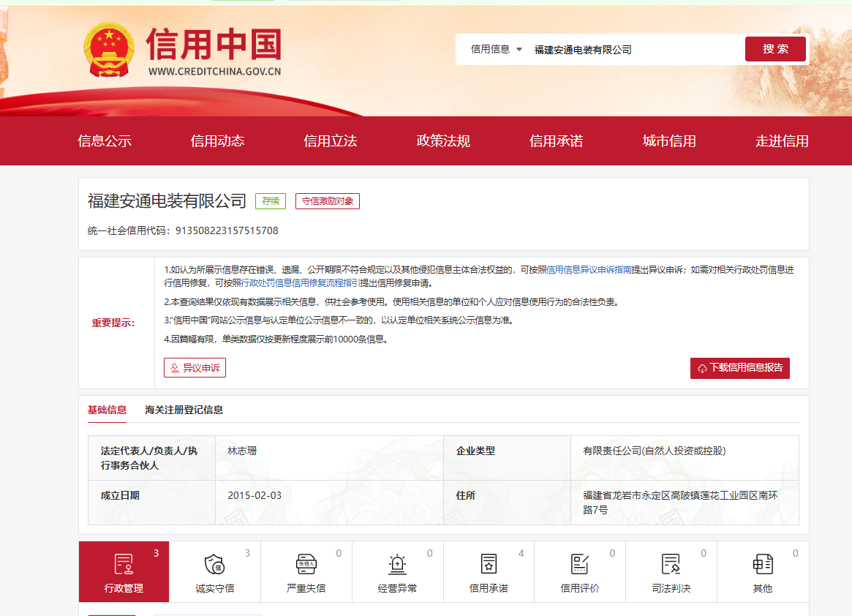Open the 行政管理 category icon
The height and width of the screenshot is (616, 852).
(124, 564)
